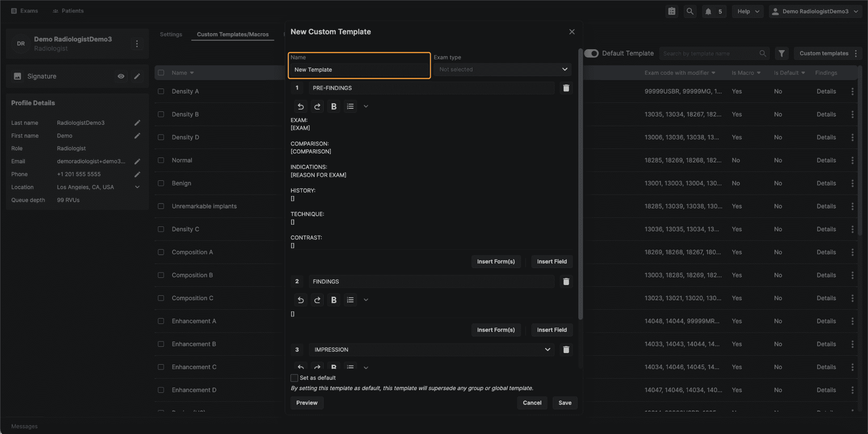
Task: Click Insert Field under FINDINGS
Action: (552, 330)
